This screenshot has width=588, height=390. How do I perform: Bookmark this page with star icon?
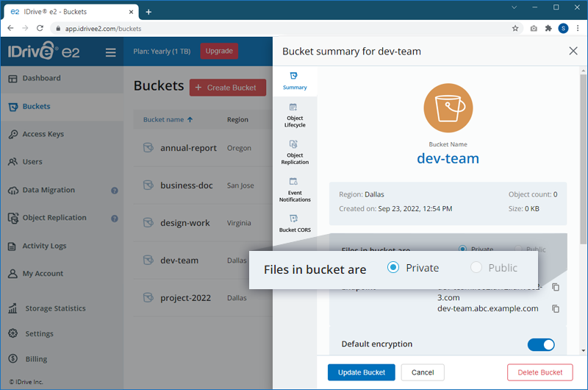tap(515, 29)
